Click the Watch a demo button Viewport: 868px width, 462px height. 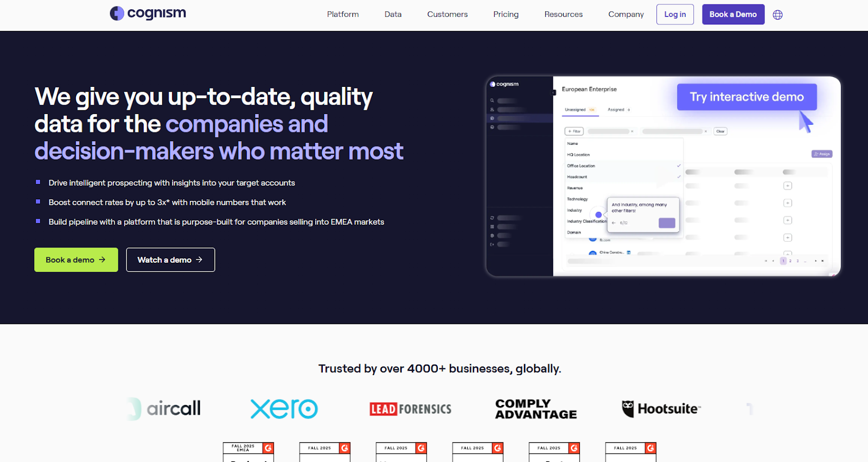170,260
